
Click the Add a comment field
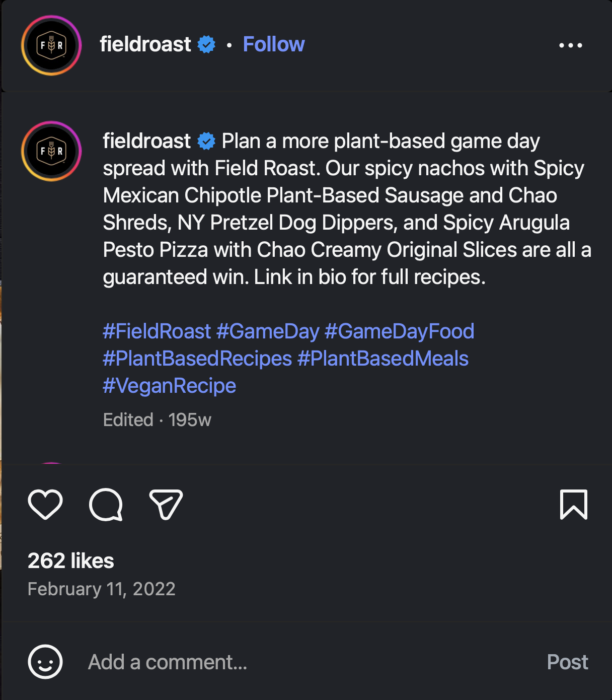point(302,662)
